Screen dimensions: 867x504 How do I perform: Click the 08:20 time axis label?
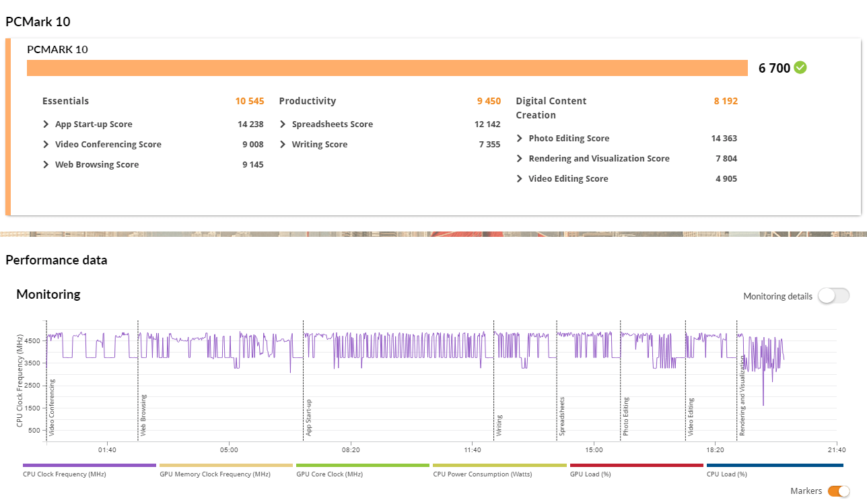[x=351, y=449]
